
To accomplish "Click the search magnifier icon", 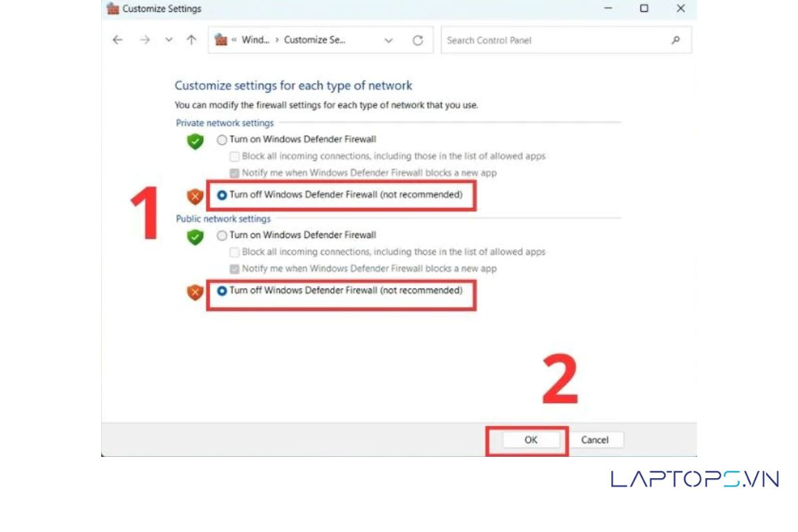I will [x=676, y=40].
